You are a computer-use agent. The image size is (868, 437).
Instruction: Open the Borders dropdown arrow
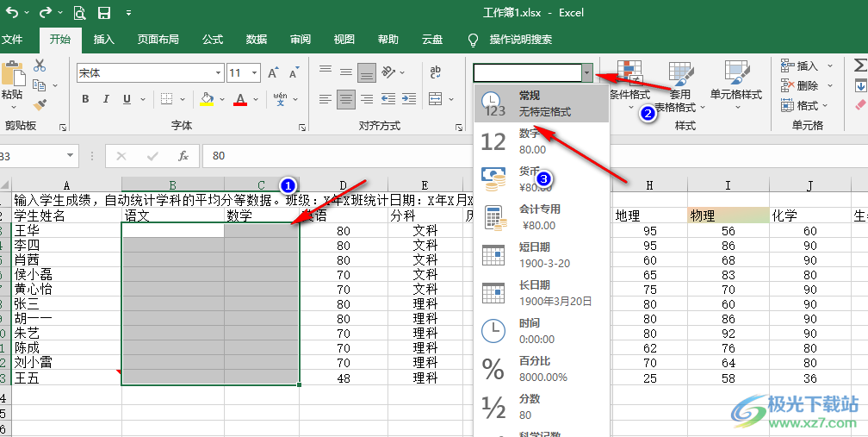coord(183,100)
